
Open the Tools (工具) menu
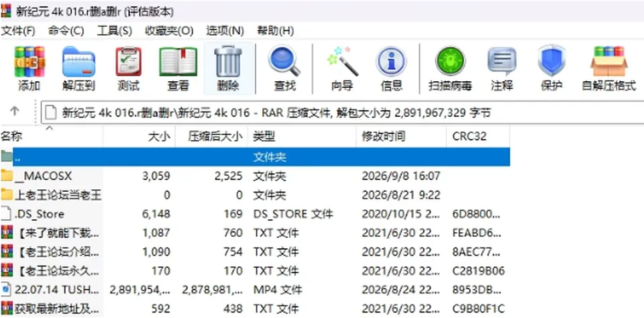click(114, 31)
